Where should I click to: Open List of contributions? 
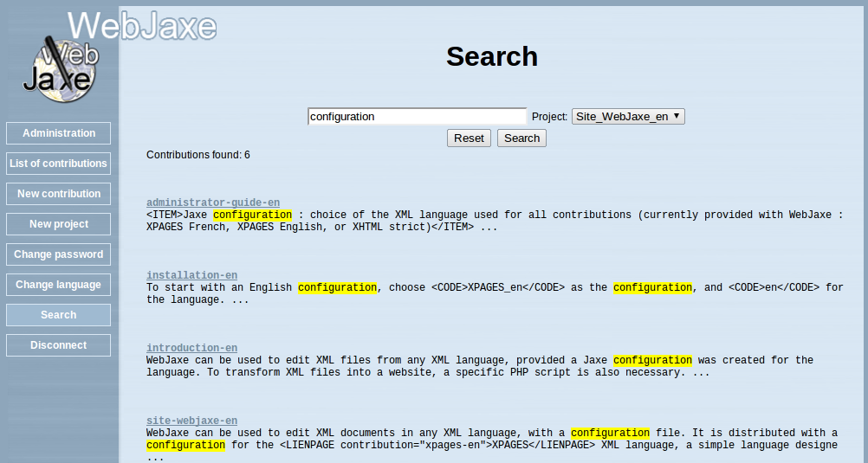point(59,164)
